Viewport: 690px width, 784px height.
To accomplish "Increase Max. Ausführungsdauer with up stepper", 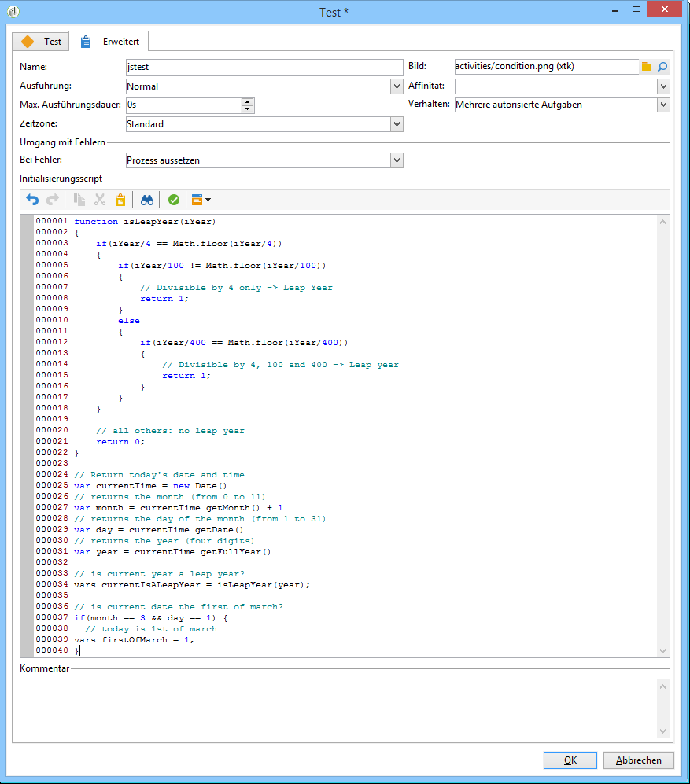I will click(x=248, y=101).
